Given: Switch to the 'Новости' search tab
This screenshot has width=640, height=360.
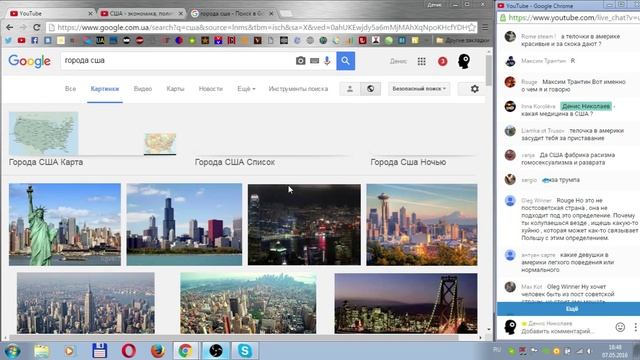Looking at the screenshot, I should click(x=211, y=89).
